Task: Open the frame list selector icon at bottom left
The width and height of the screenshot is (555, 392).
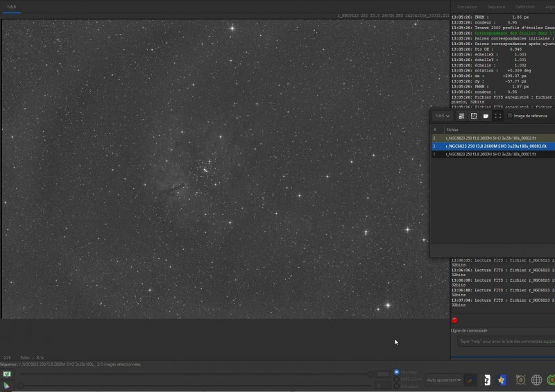Action: pos(7,374)
